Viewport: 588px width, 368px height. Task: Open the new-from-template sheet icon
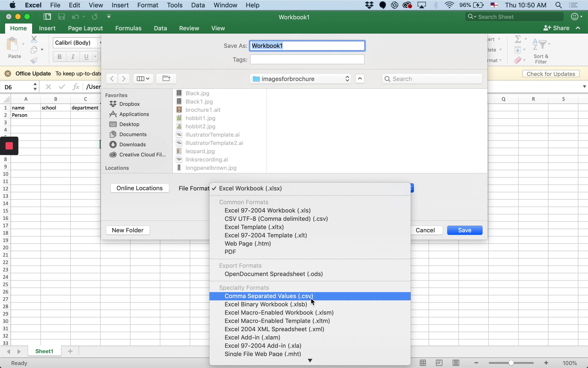pyautogui.click(x=47, y=17)
